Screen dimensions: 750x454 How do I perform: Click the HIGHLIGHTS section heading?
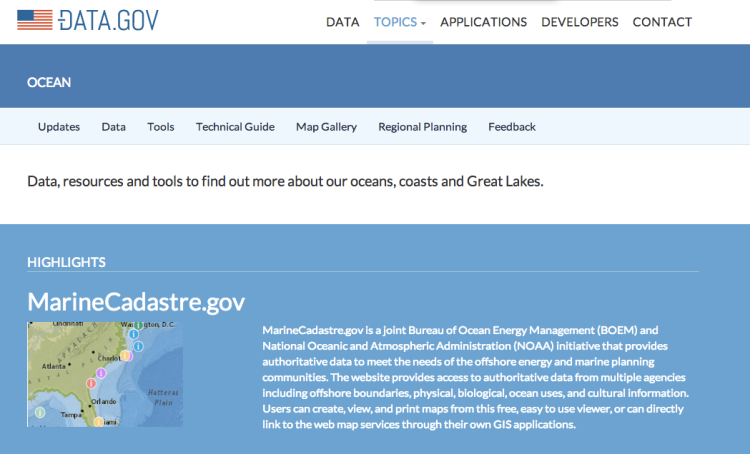(x=66, y=262)
